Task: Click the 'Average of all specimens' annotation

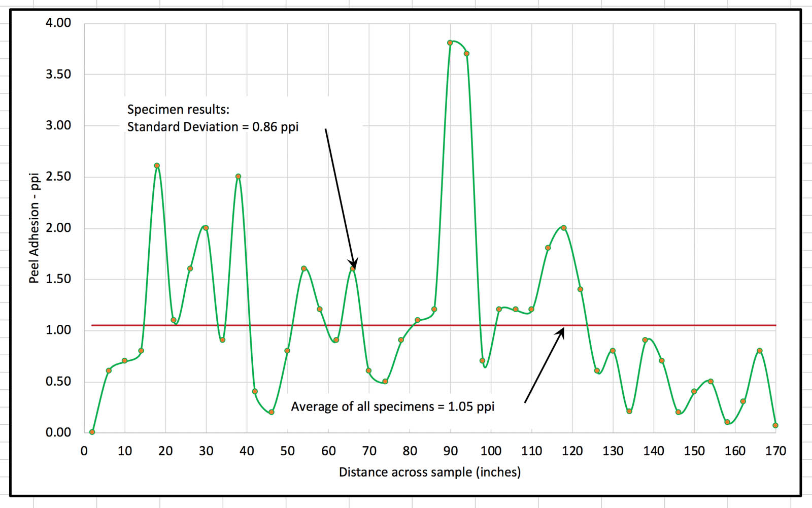Action: tap(392, 407)
